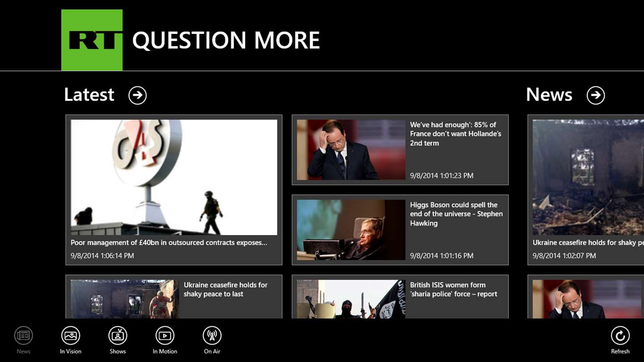Click the 'Latest' section heading
644x362 pixels.
click(x=89, y=95)
